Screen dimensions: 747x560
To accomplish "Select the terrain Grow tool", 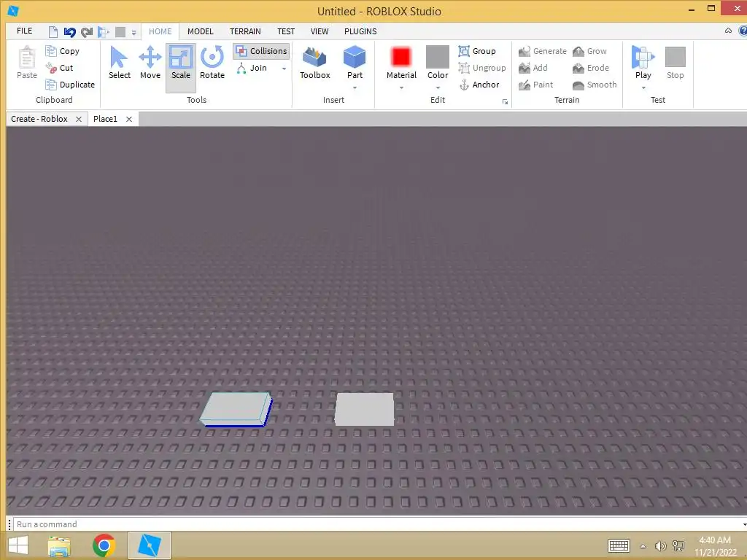I will pos(589,51).
